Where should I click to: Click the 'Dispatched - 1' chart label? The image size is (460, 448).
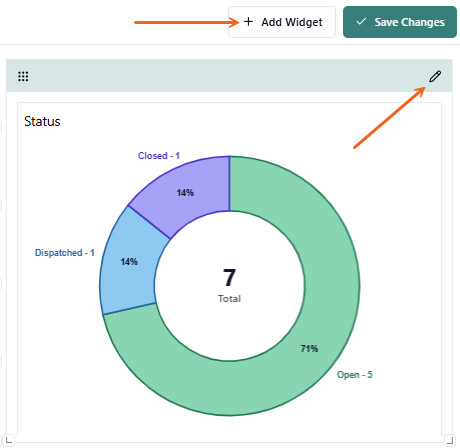[65, 253]
